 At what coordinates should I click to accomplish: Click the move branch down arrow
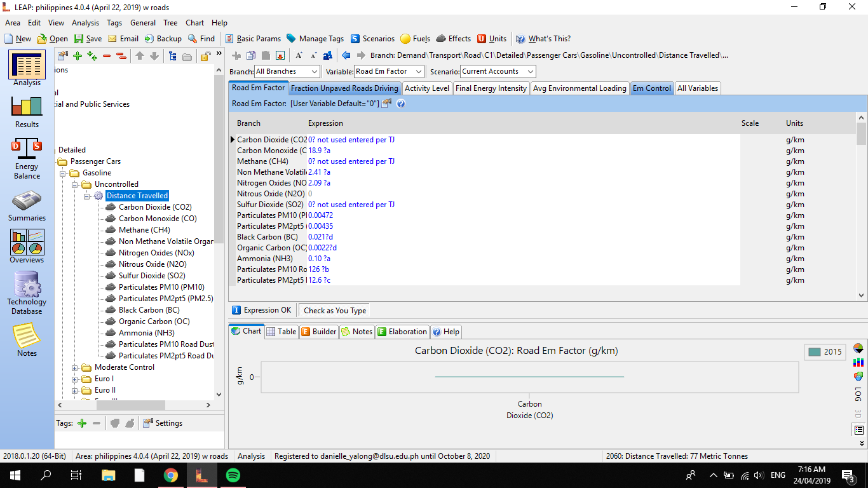pos(154,56)
